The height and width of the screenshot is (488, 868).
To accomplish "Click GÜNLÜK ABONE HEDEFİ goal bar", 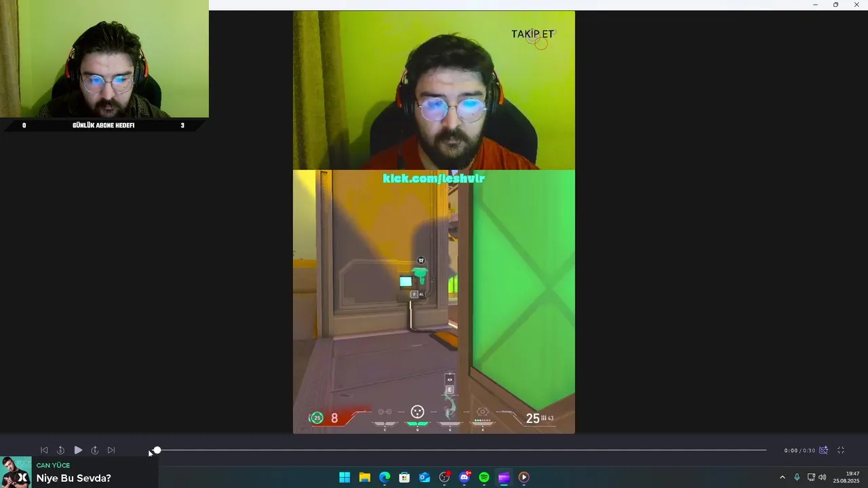I will [x=104, y=125].
